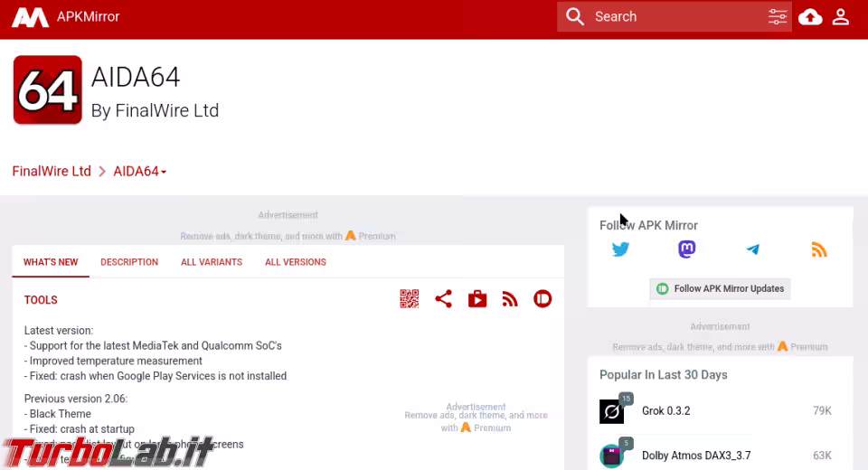This screenshot has height=470, width=868.
Task: Click the TOOLS category link
Action: pyautogui.click(x=41, y=300)
